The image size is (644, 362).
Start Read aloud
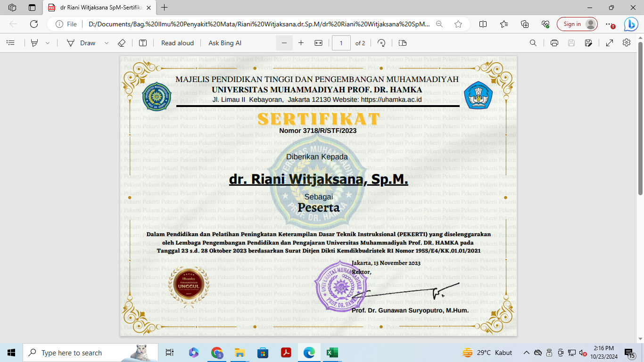point(177,43)
